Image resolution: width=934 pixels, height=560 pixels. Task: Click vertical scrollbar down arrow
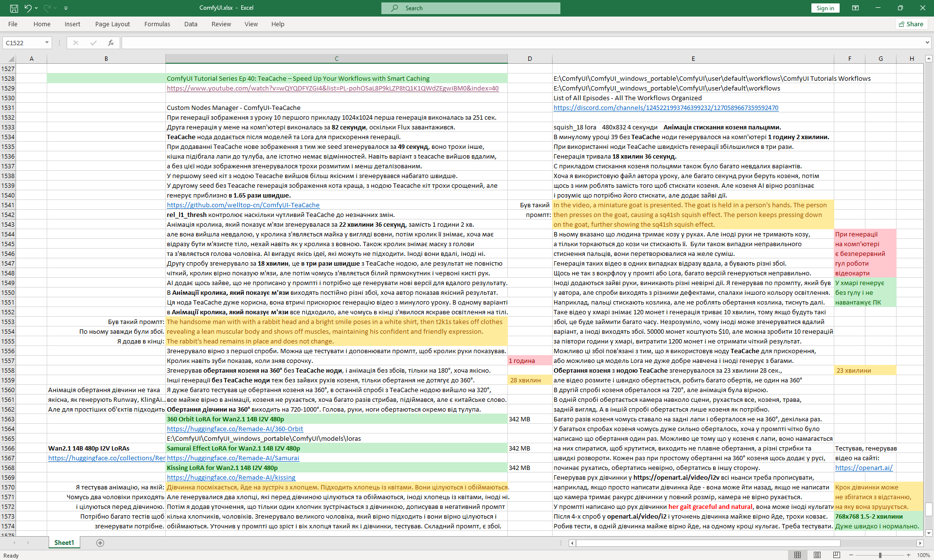929,533
